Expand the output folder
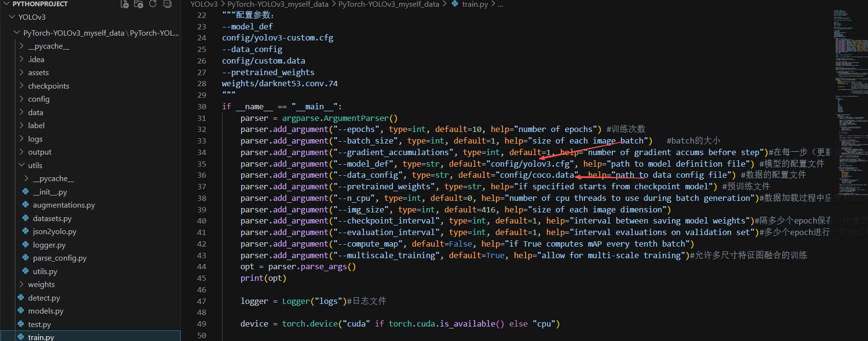868x341 pixels. pyautogui.click(x=21, y=152)
